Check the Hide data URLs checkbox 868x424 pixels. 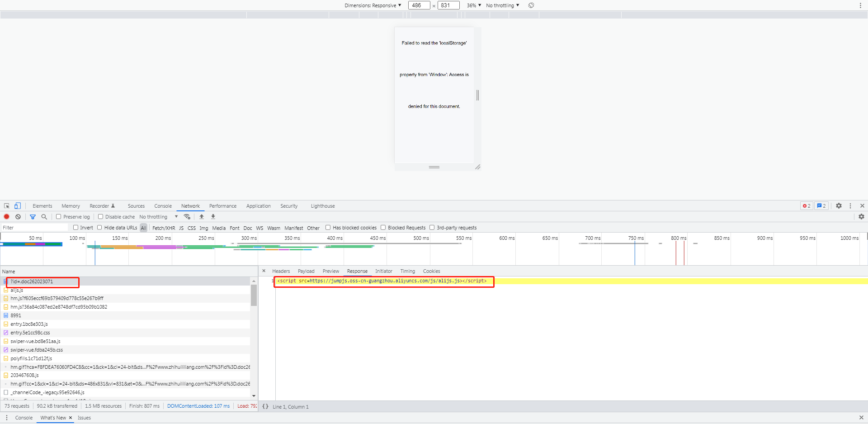click(x=99, y=228)
